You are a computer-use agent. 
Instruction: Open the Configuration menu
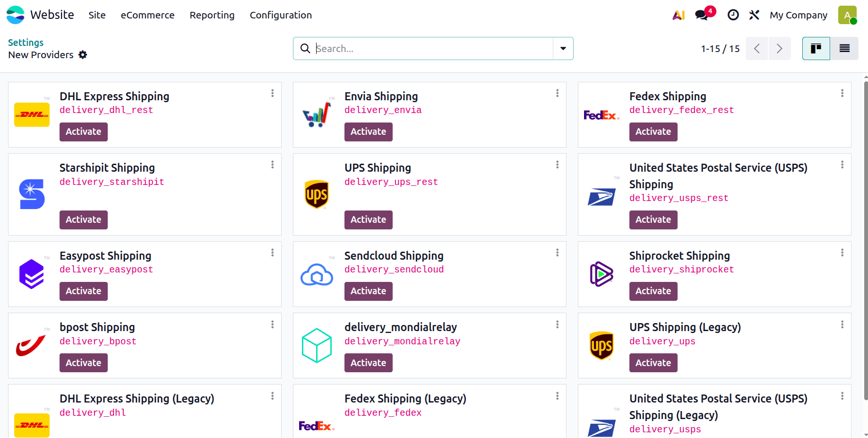click(281, 15)
